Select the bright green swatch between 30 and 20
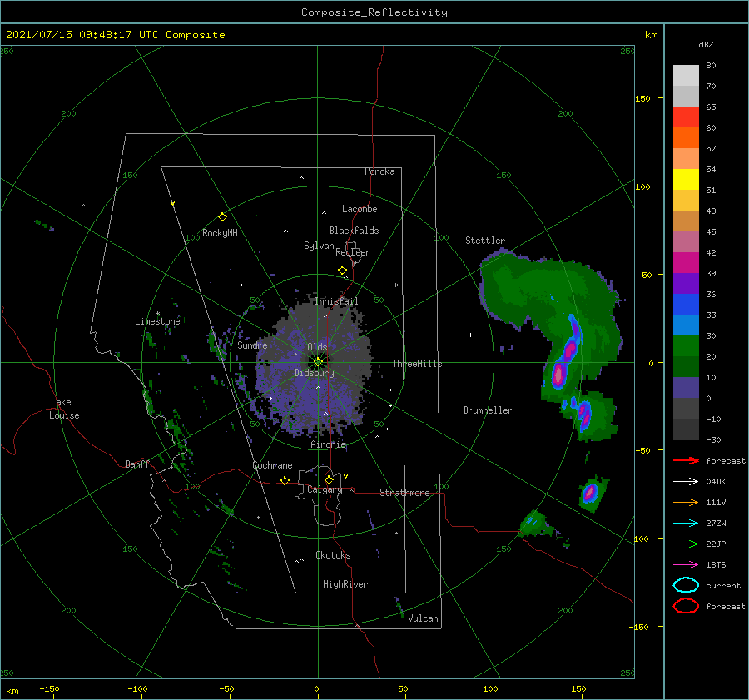The image size is (749, 700). pos(686,345)
